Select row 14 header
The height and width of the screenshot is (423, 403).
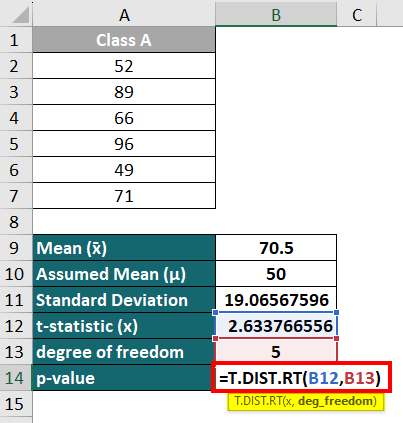tap(16, 378)
